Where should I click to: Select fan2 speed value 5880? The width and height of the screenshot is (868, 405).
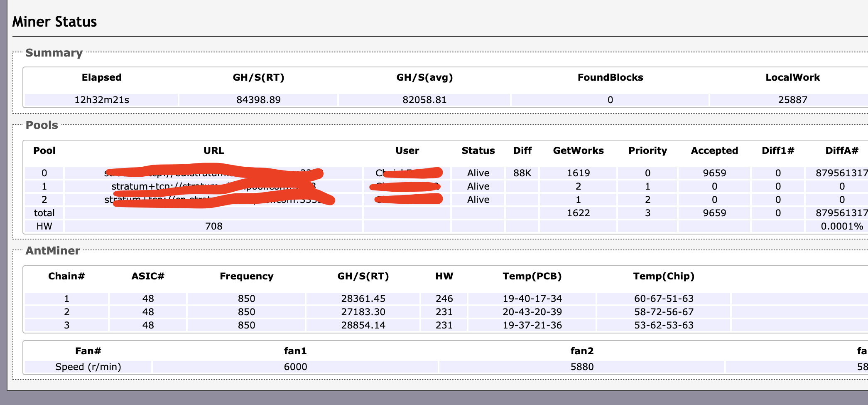pyautogui.click(x=582, y=367)
